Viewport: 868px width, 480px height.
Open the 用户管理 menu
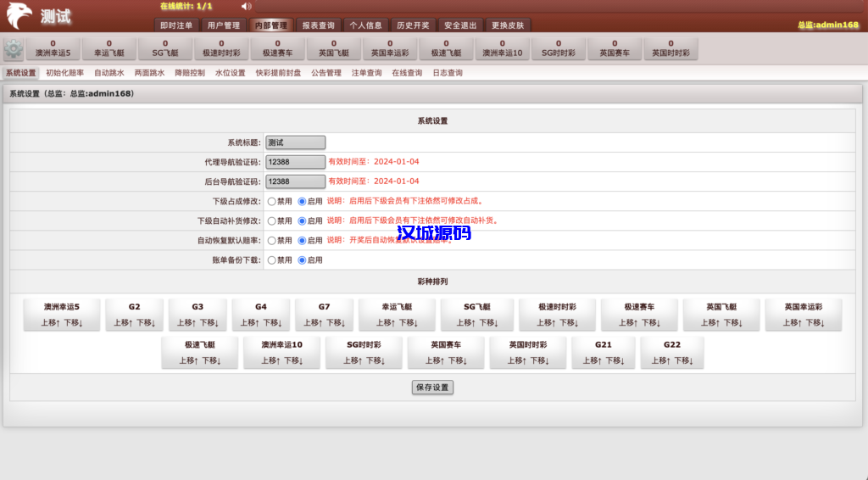tap(224, 25)
